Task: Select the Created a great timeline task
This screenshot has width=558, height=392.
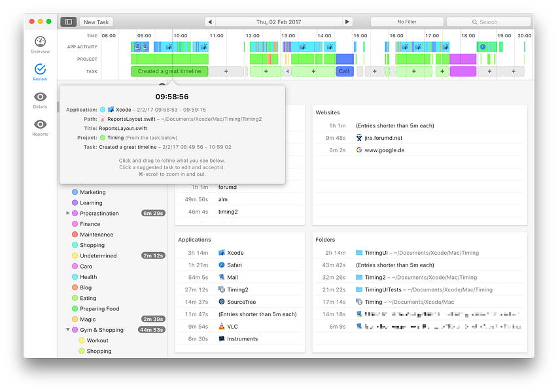Action: [x=169, y=71]
